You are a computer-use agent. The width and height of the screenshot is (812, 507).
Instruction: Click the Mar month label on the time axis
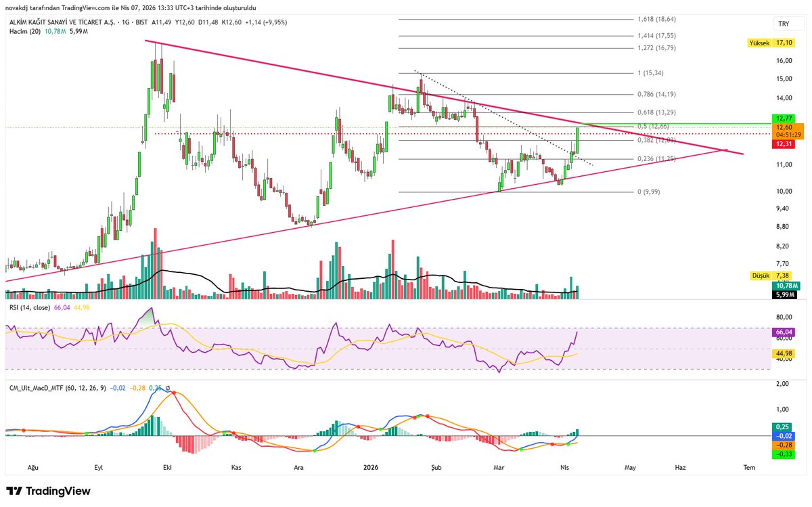(499, 467)
